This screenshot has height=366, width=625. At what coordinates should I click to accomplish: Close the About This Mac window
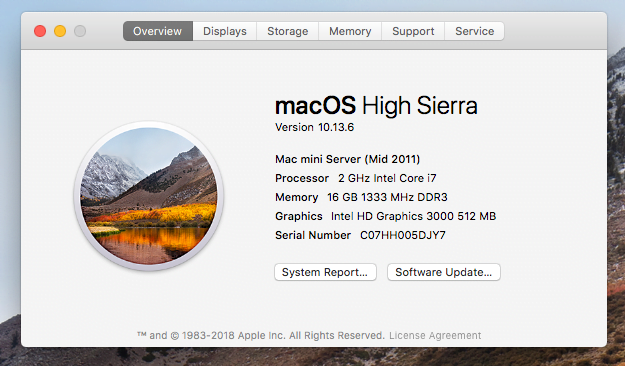pyautogui.click(x=40, y=31)
